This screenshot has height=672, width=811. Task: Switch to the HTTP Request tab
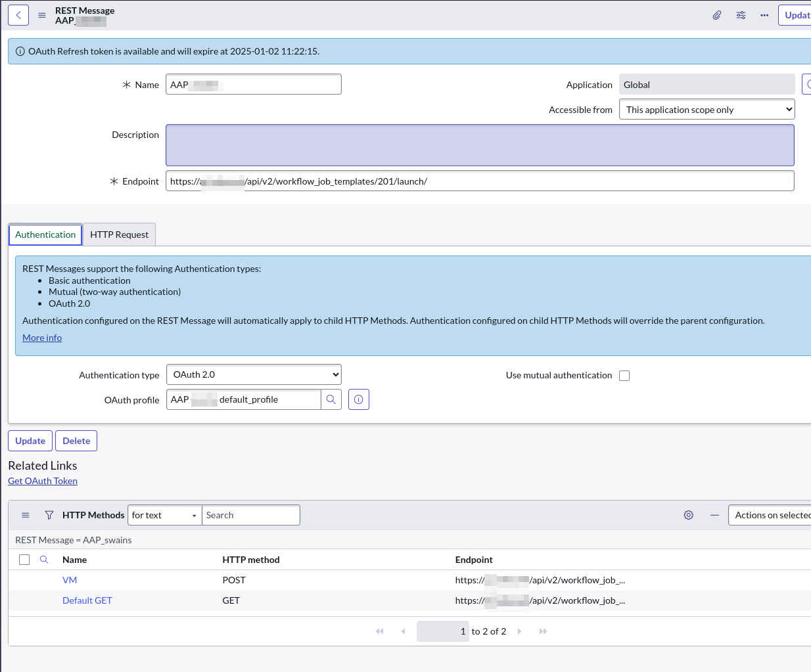point(119,235)
